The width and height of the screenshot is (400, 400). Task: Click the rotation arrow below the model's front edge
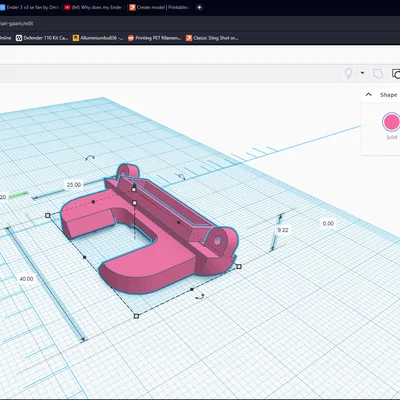point(200,296)
